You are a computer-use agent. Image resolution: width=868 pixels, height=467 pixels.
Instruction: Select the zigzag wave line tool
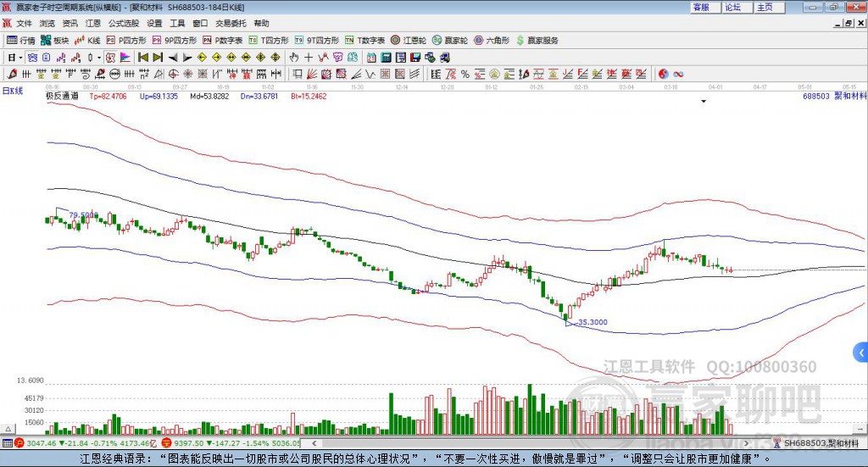click(x=370, y=74)
